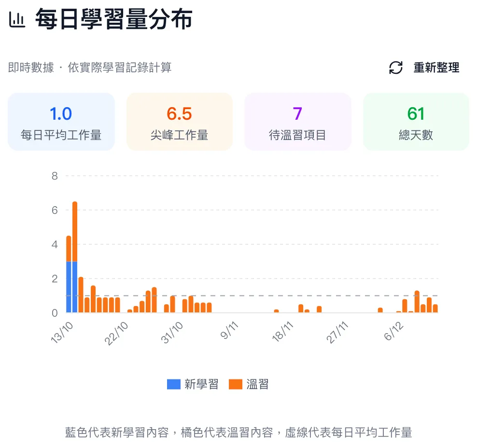
Task: Select the 每日平均工作量 card showing 1.0
Action: 61,122
